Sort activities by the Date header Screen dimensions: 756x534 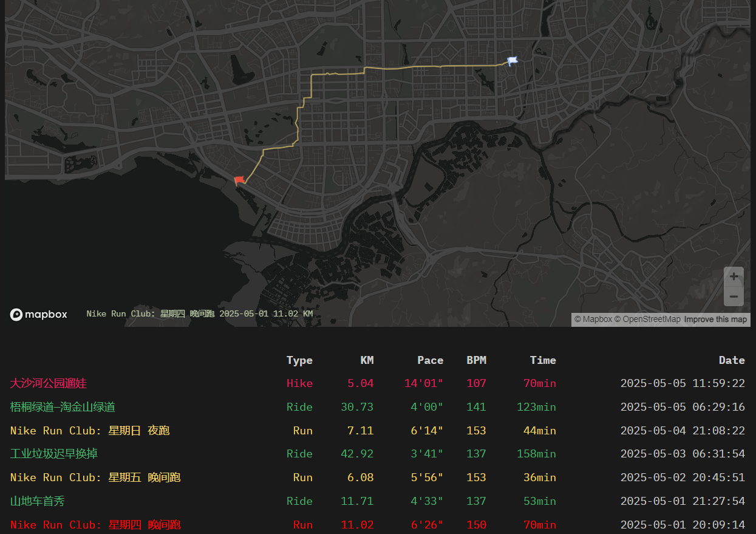click(732, 360)
